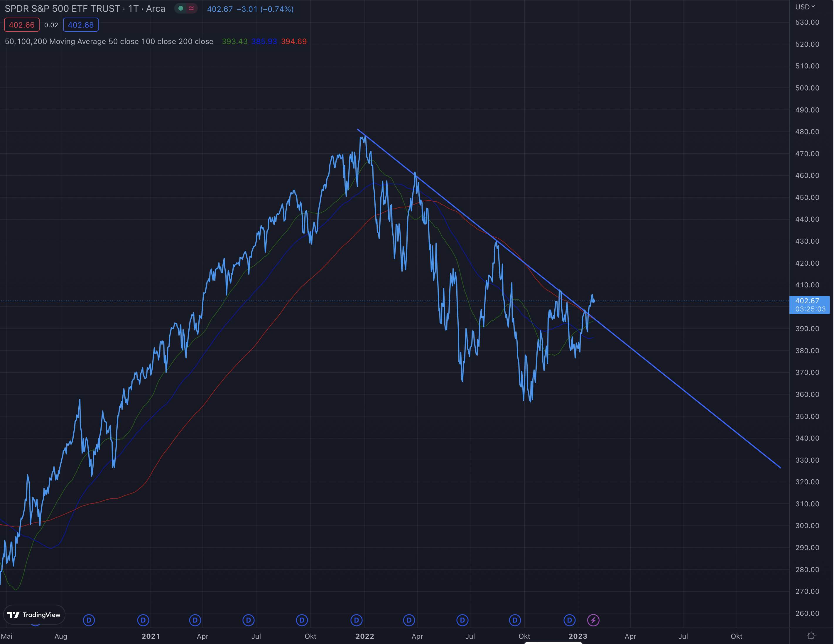Viewport: 834px width, 644px height.
Task: Click the TradingView logo badge
Action: pos(34,615)
